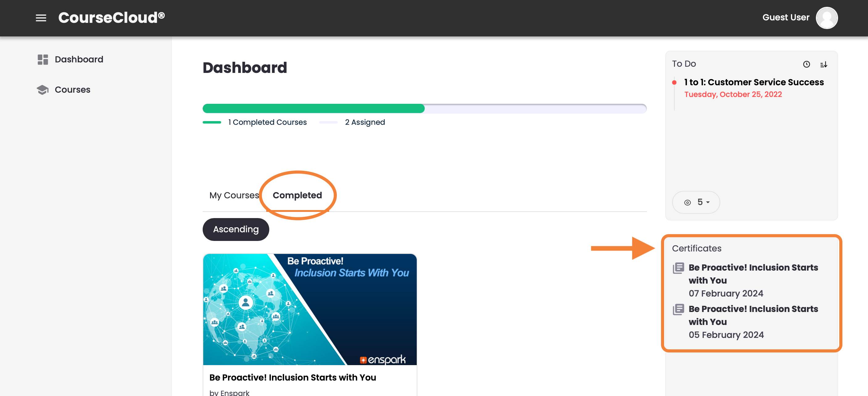Click the certificate icon for the 05 February certificate
The height and width of the screenshot is (396, 868).
678,310
